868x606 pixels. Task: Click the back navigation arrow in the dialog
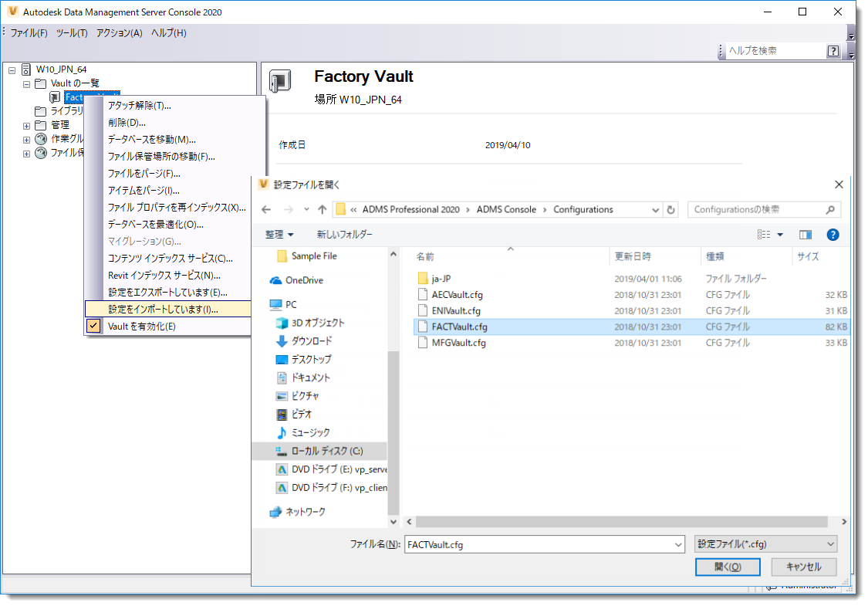tap(268, 208)
